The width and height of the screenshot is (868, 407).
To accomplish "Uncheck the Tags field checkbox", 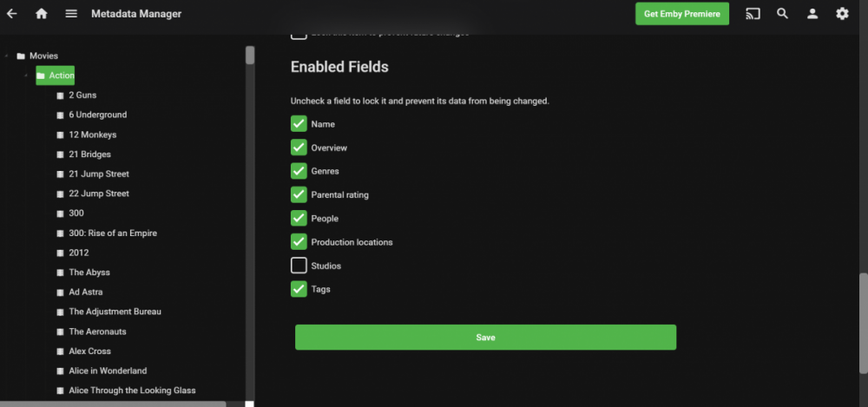I will pos(299,289).
